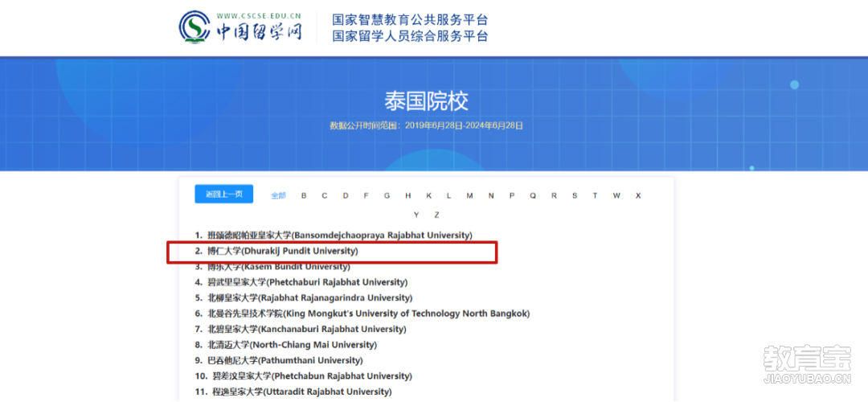Filter universities by letter M
868x402 pixels.
click(x=469, y=195)
